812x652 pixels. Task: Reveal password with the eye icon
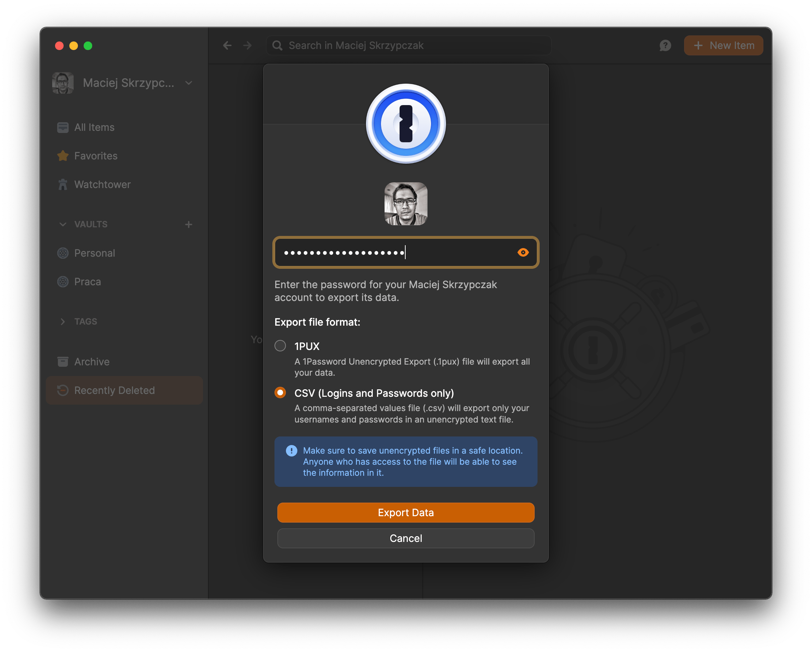point(523,252)
